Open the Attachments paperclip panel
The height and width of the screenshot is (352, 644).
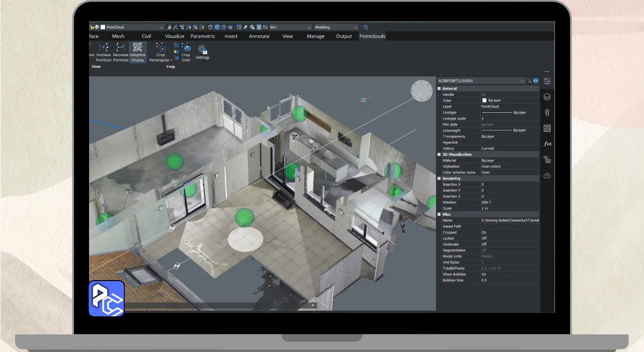[547, 113]
